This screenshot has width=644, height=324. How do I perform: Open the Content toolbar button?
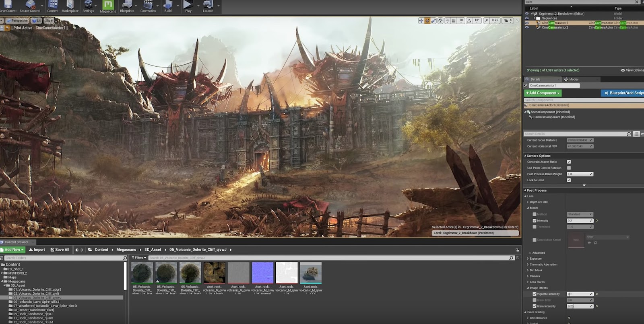point(53,6)
